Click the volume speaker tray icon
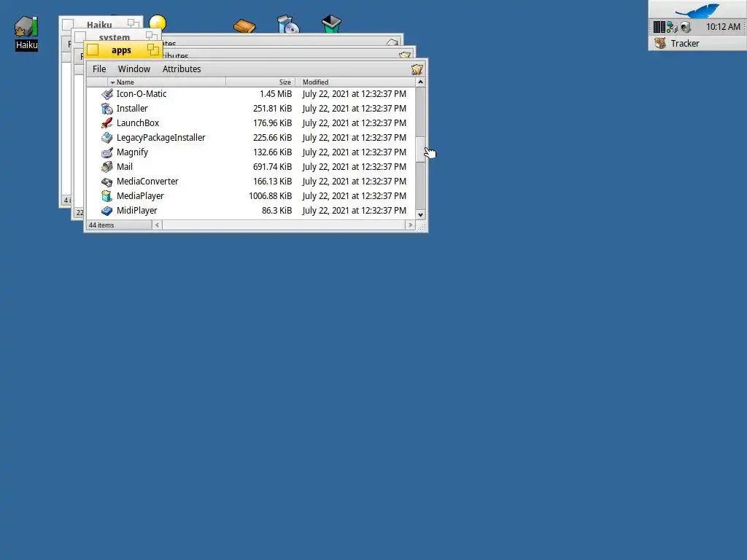This screenshot has height=560, width=747. coord(686,27)
